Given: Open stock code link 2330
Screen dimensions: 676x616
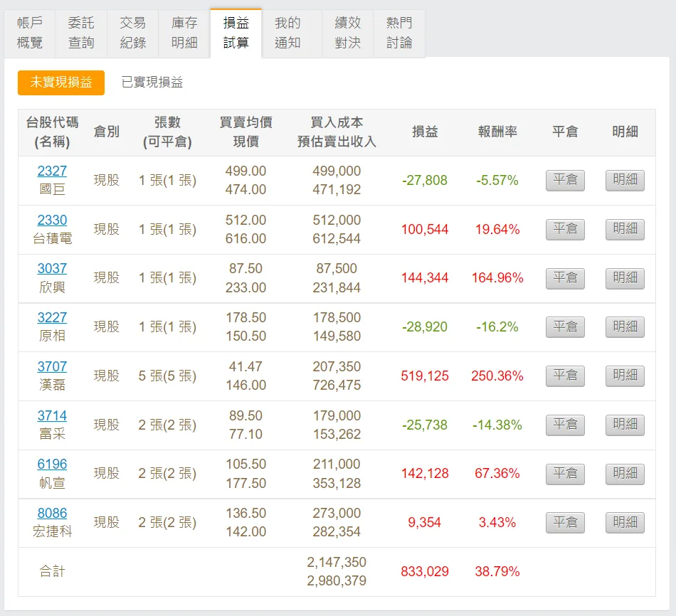Looking at the screenshot, I should pos(52,221).
